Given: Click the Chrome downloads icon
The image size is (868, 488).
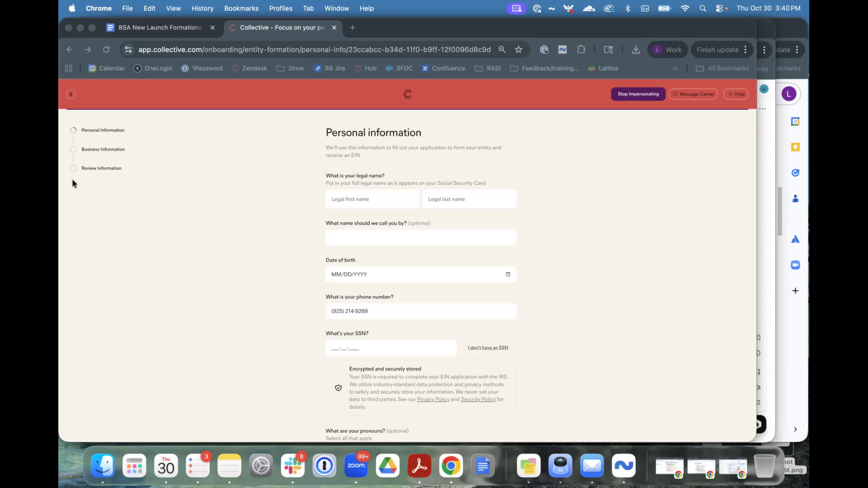Looking at the screenshot, I should click(x=636, y=50).
